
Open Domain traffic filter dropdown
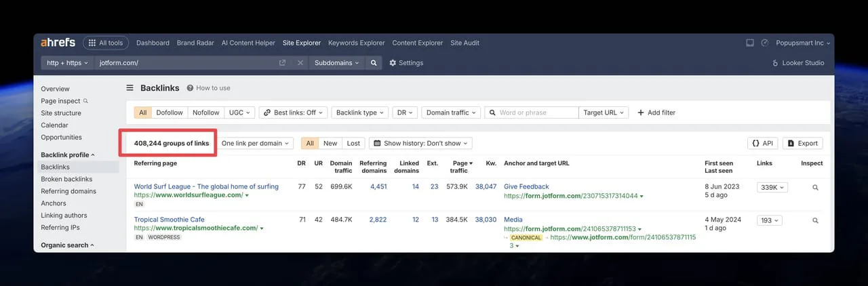[451, 113]
